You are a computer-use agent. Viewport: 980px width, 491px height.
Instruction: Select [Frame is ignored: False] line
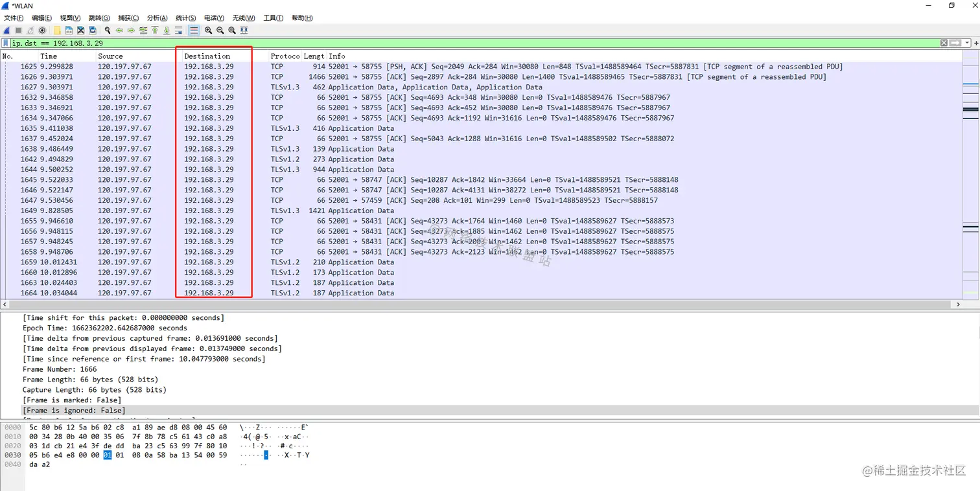tap(74, 411)
